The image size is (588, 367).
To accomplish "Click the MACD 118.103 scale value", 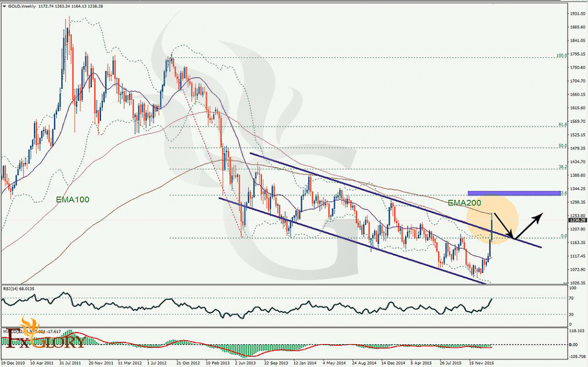I will (578, 331).
